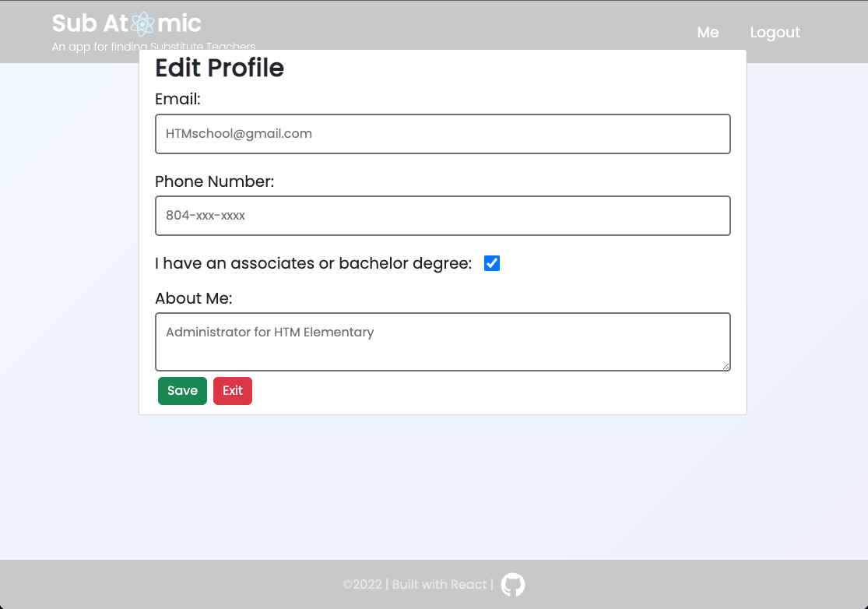Screen dimensions: 868x609
Task: Click the ©2022 copyright text
Action: tap(363, 584)
